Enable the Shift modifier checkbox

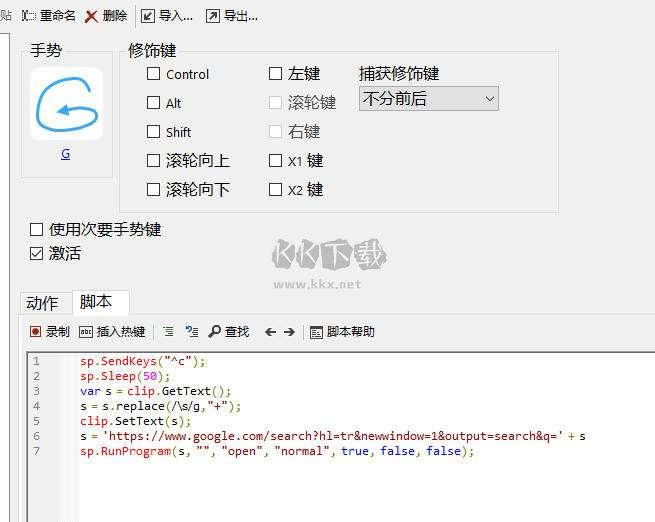click(153, 132)
